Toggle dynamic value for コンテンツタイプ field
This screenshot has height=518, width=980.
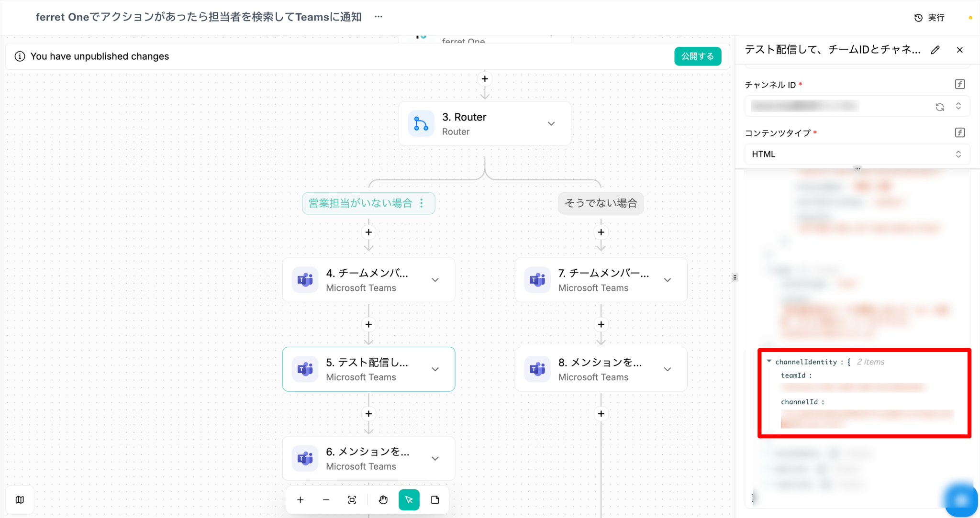click(959, 132)
